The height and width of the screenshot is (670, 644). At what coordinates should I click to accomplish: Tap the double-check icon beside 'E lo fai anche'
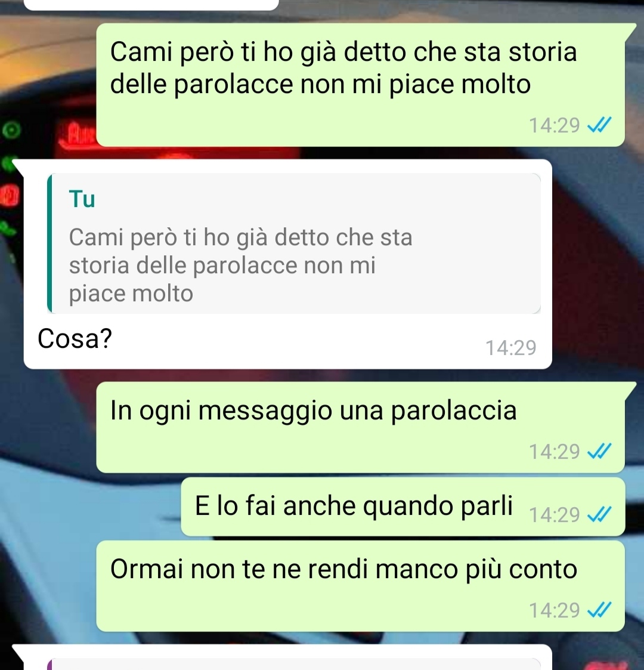click(600, 514)
